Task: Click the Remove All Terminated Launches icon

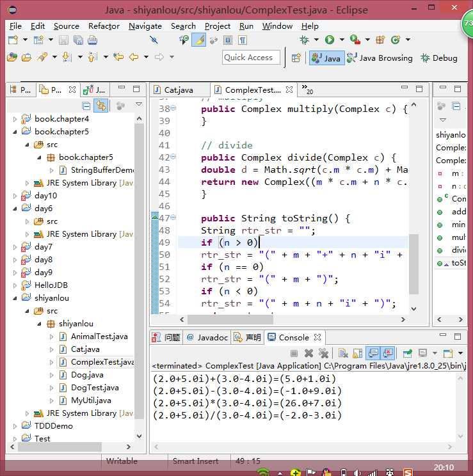Action: (323, 353)
